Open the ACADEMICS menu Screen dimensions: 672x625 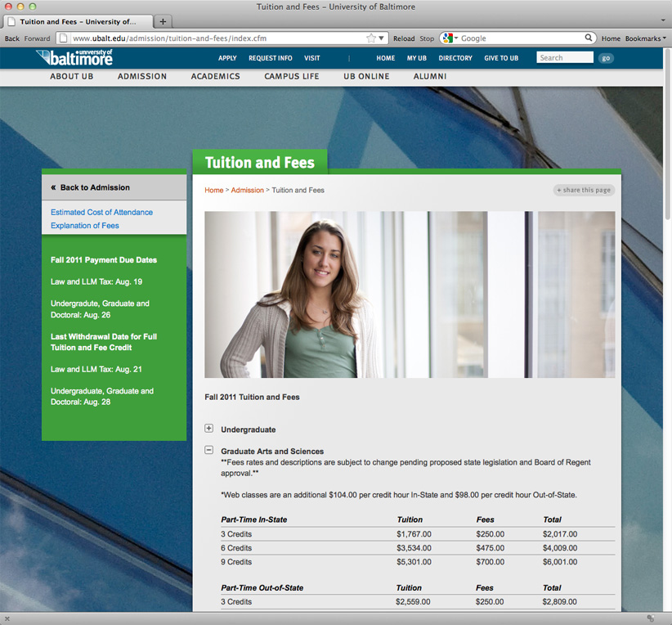click(x=216, y=76)
